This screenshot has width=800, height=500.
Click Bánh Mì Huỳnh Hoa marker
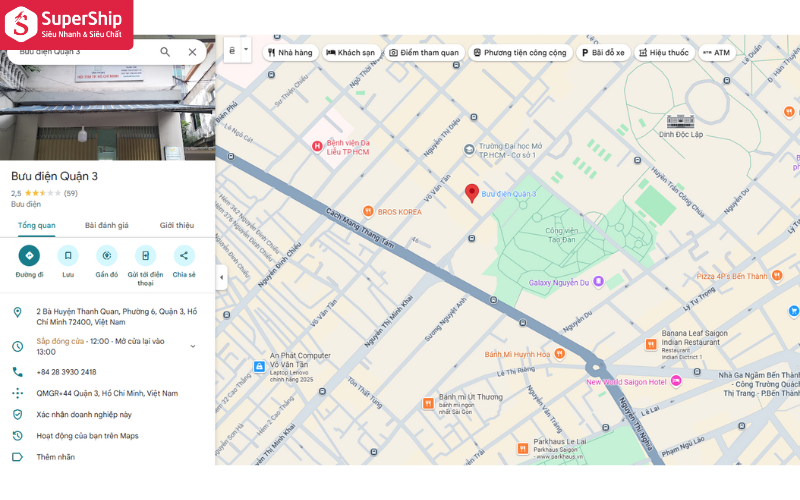(560, 354)
